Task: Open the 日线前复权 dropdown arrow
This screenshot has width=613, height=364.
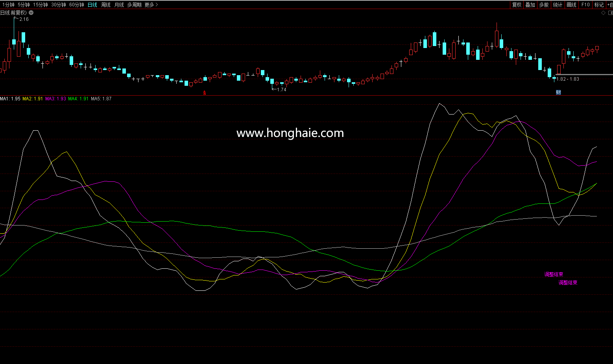Action: 31,13
